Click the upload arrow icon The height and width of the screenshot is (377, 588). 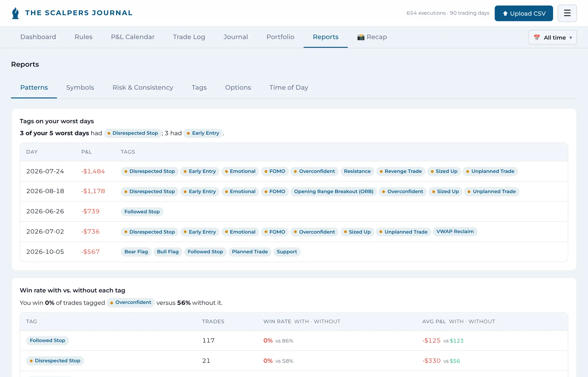[505, 14]
